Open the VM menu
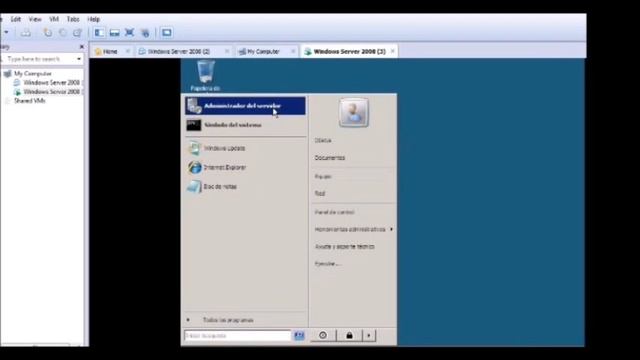This screenshot has width=640, height=360. 54,19
